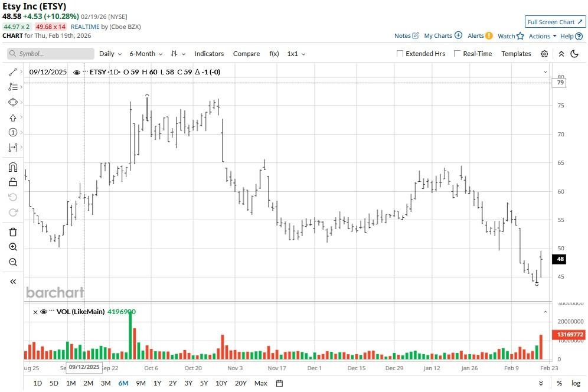This screenshot has height=392, width=588.
Task: Open the numbered annotation tool
Action: tap(13, 132)
